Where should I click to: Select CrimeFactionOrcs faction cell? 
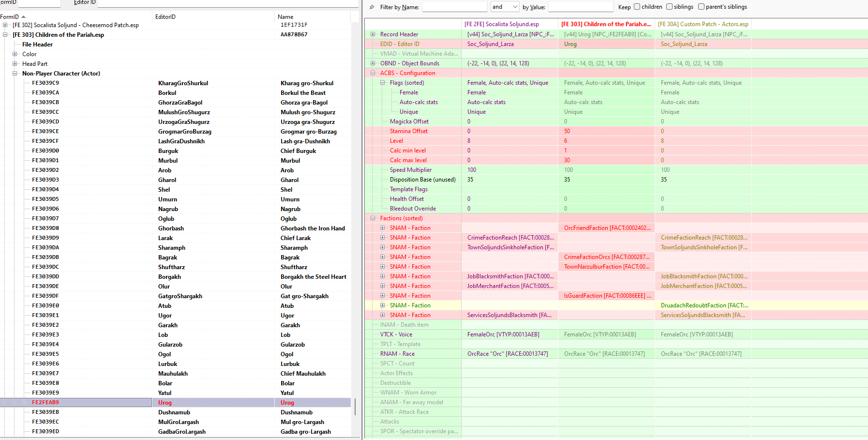607,257
